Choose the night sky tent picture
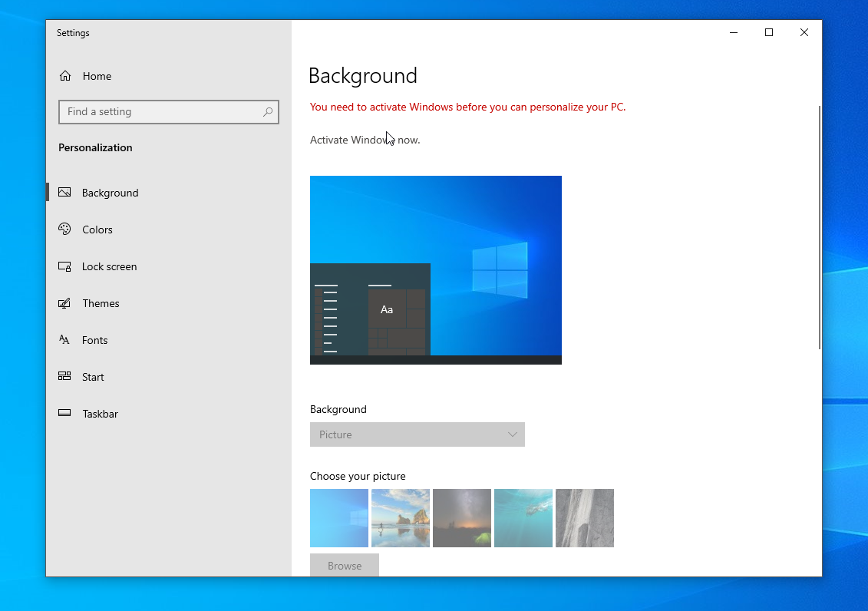 pos(462,518)
